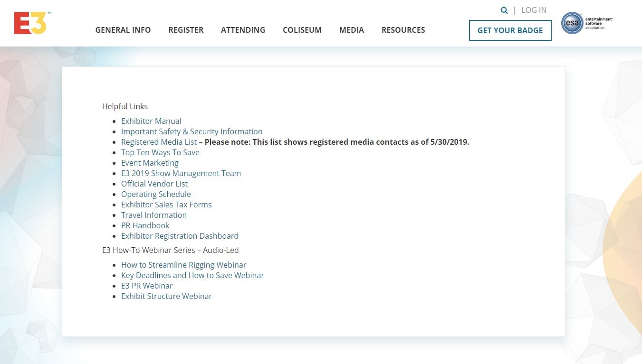Open Important Safety & Security Information
The width and height of the screenshot is (642, 364).
point(192,131)
